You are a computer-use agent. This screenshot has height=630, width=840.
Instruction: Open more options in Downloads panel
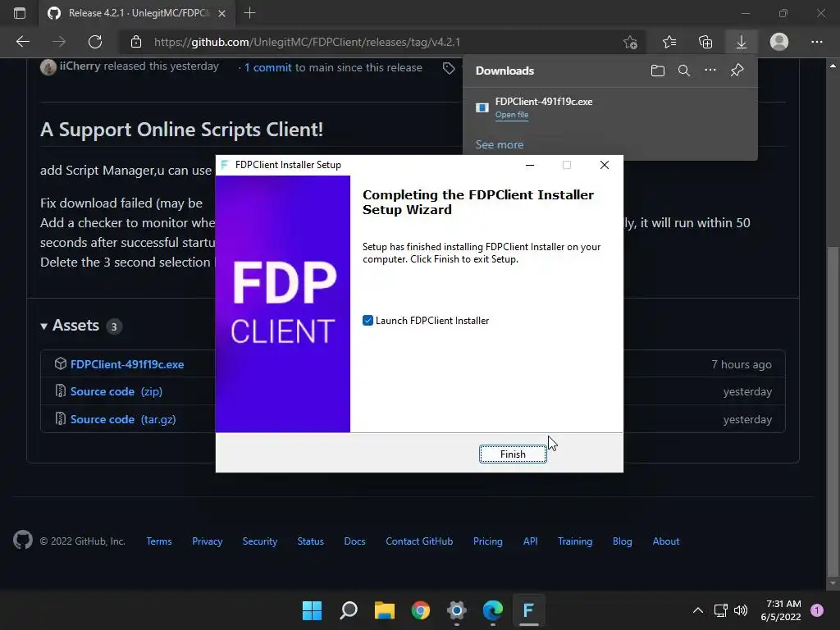[710, 71]
